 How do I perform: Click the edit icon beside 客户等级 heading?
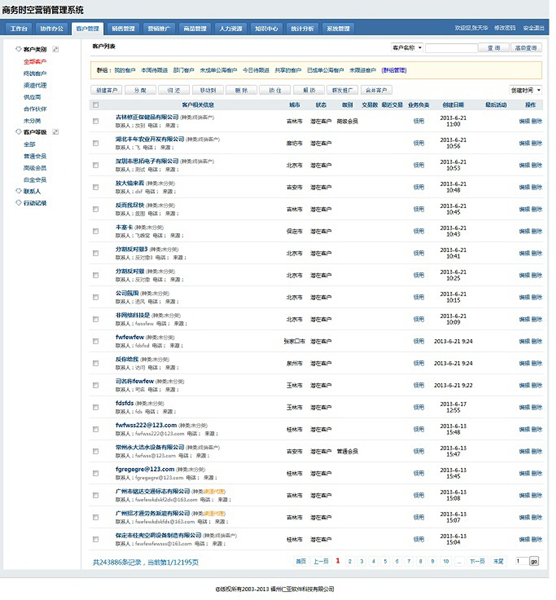(56, 132)
